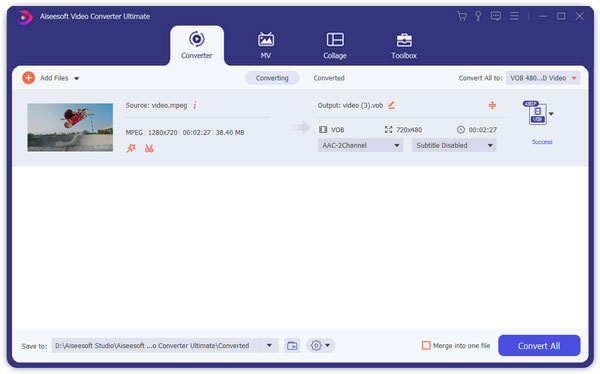Switch to the MV tab
This screenshot has height=374, width=600.
pyautogui.click(x=266, y=46)
